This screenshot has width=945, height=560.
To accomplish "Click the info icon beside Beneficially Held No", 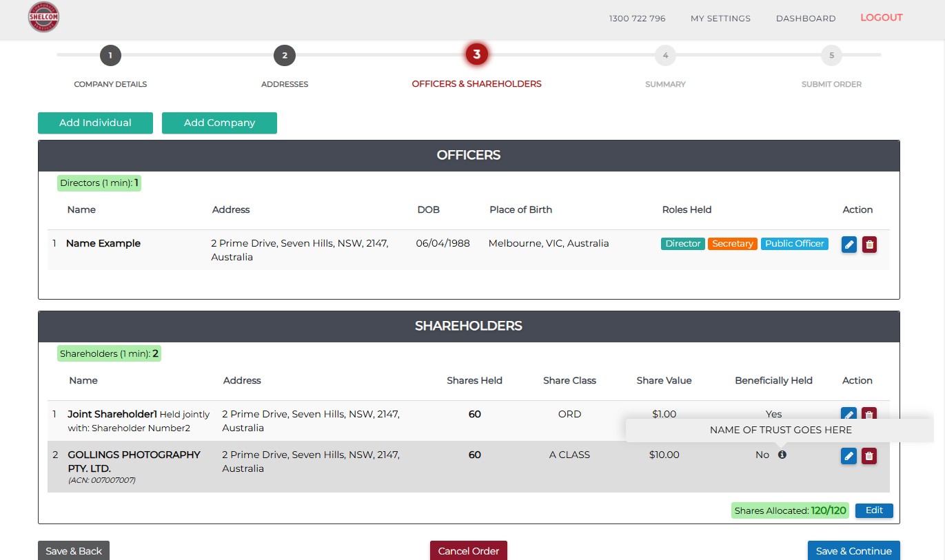I will pyautogui.click(x=782, y=455).
